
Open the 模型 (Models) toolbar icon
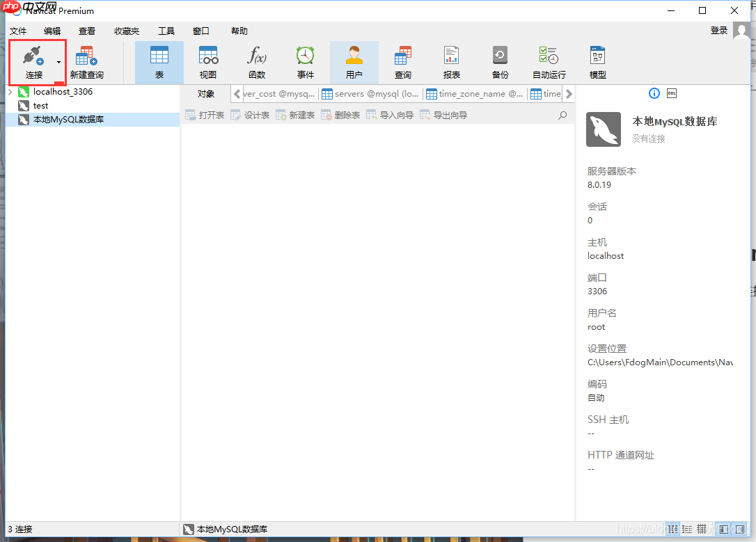tap(597, 61)
